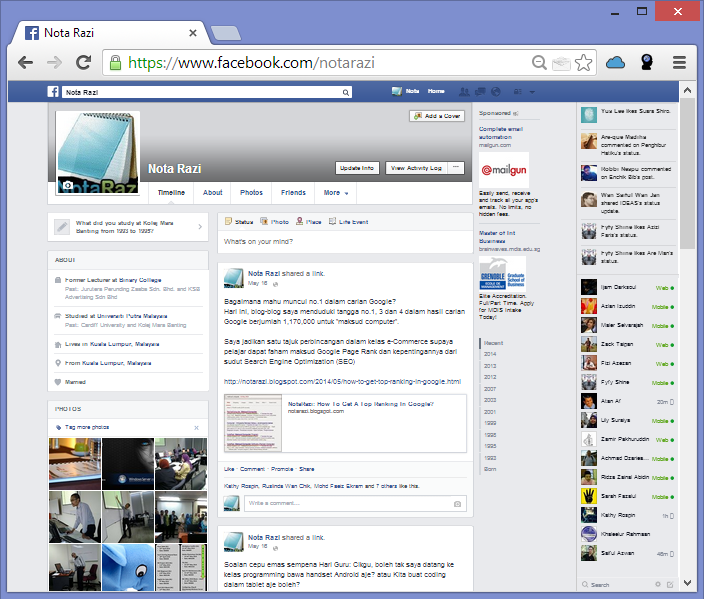Click audience globe icon on first post

pos(275,284)
